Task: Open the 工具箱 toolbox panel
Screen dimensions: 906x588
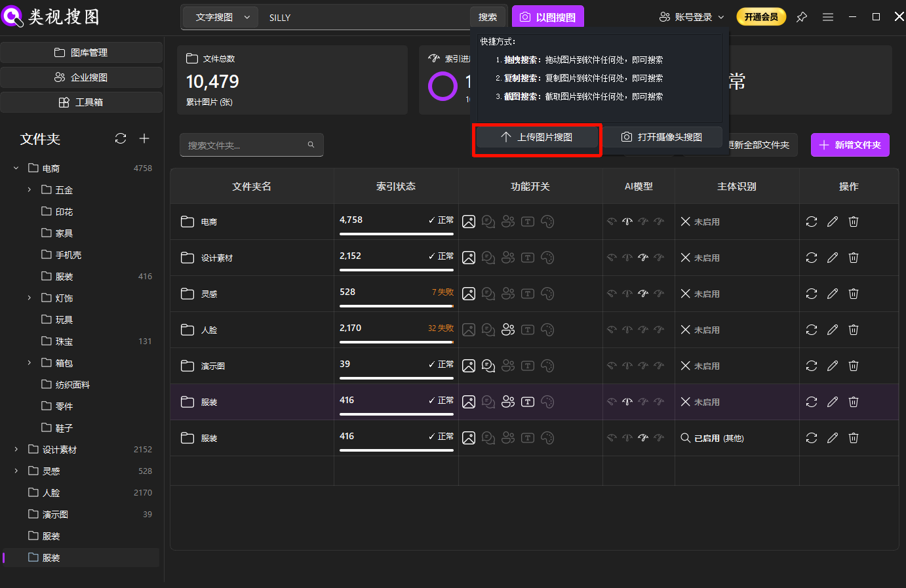Action: click(81, 102)
